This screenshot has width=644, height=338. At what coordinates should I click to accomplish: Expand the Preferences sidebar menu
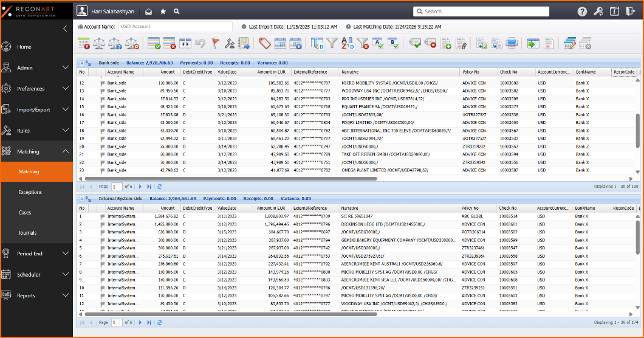tap(36, 88)
